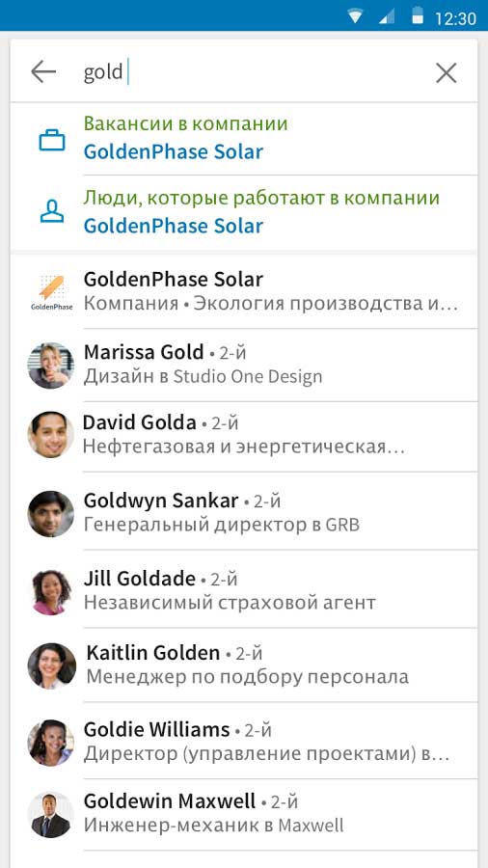The height and width of the screenshot is (868, 488).
Task: Tap Kaitlin Golden's avatar
Action: pos(52,665)
